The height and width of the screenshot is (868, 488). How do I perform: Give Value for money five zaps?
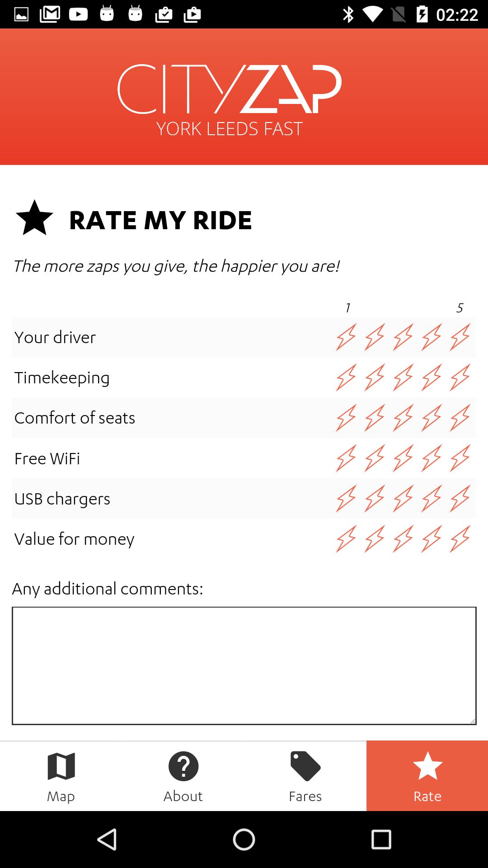pos(460,539)
